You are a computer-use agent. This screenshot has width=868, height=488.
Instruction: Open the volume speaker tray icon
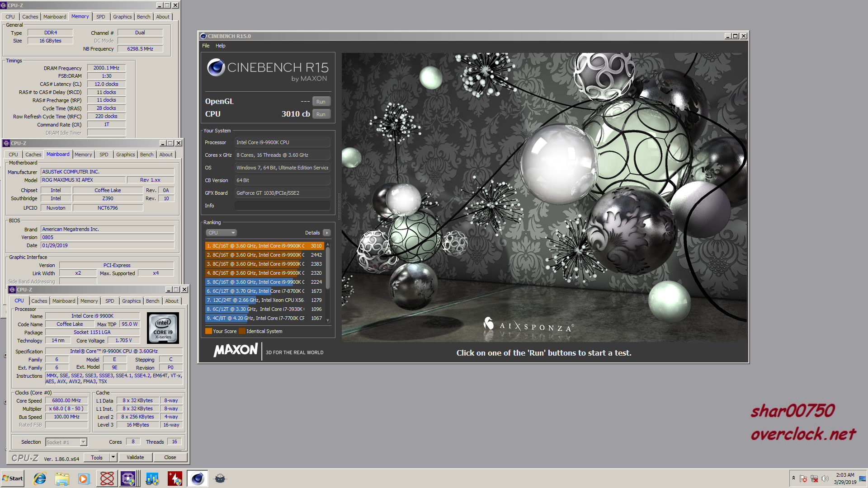click(825, 479)
